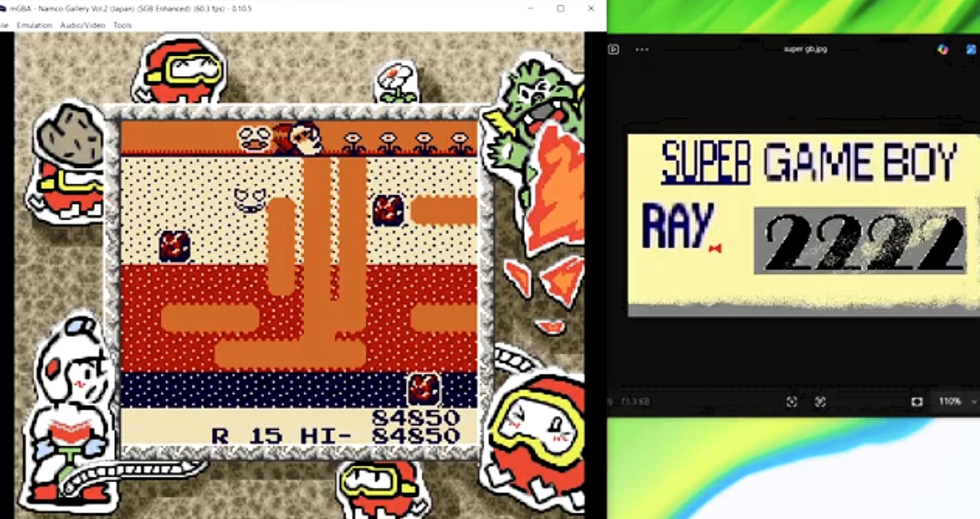Click the filmstrip icon in Photos toolbar

(x=614, y=50)
